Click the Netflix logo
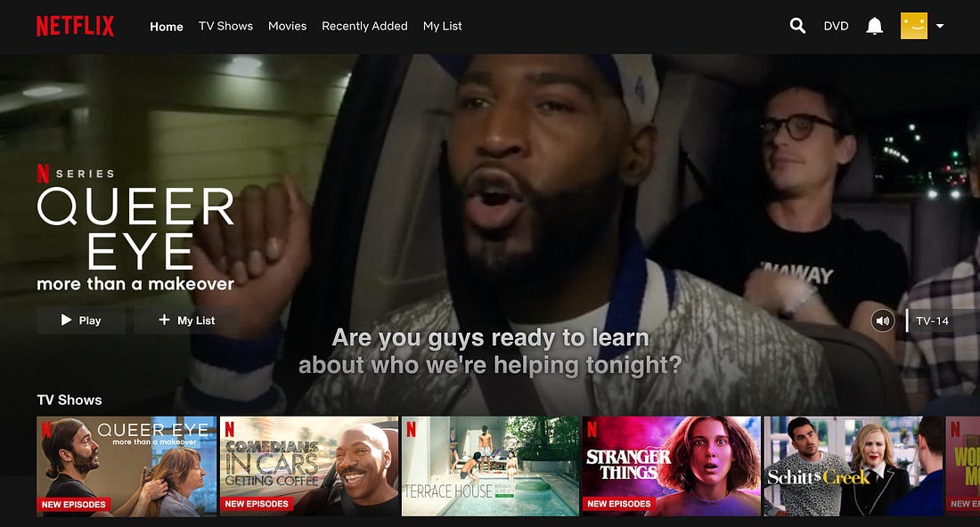This screenshot has height=527, width=980. pos(75,26)
